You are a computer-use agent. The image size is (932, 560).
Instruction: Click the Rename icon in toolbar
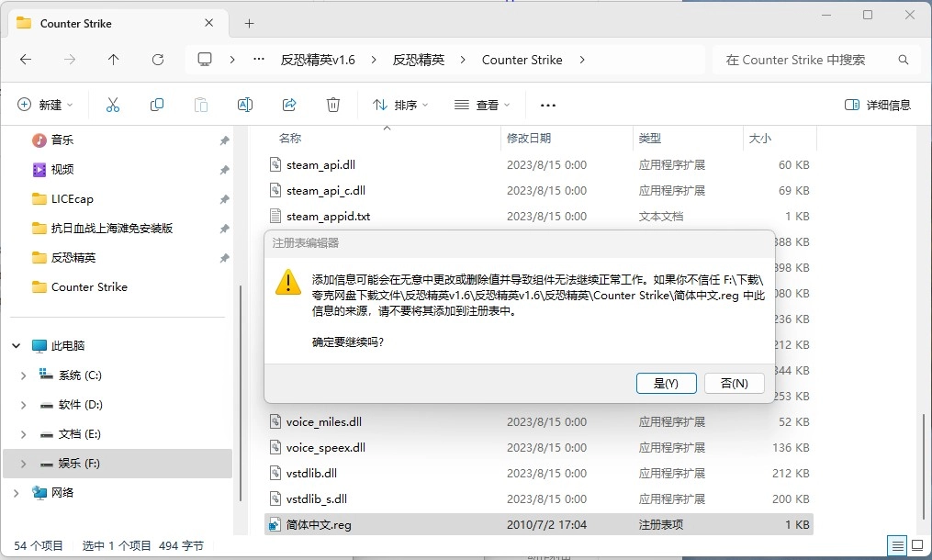click(x=245, y=105)
